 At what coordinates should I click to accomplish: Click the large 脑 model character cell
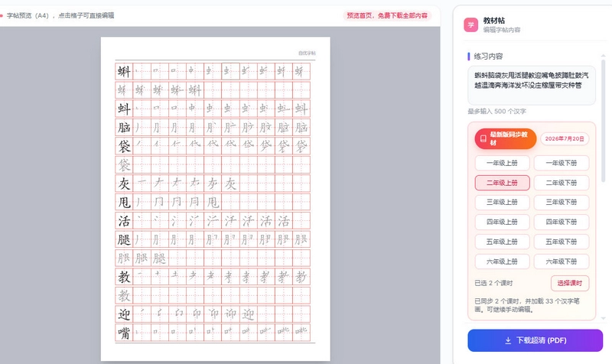click(x=124, y=128)
